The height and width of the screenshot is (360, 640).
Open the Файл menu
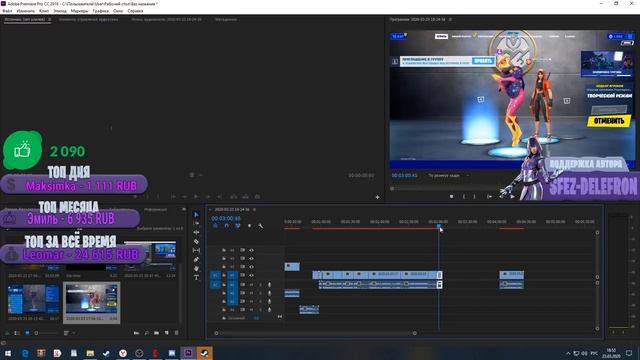click(x=7, y=11)
